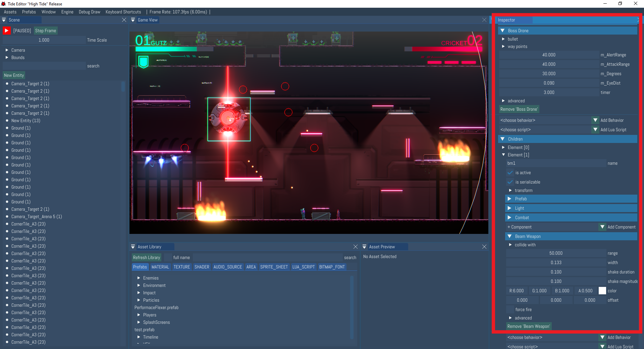Click Remove 'Beam Weapon' button
The height and width of the screenshot is (349, 644).
528,327
